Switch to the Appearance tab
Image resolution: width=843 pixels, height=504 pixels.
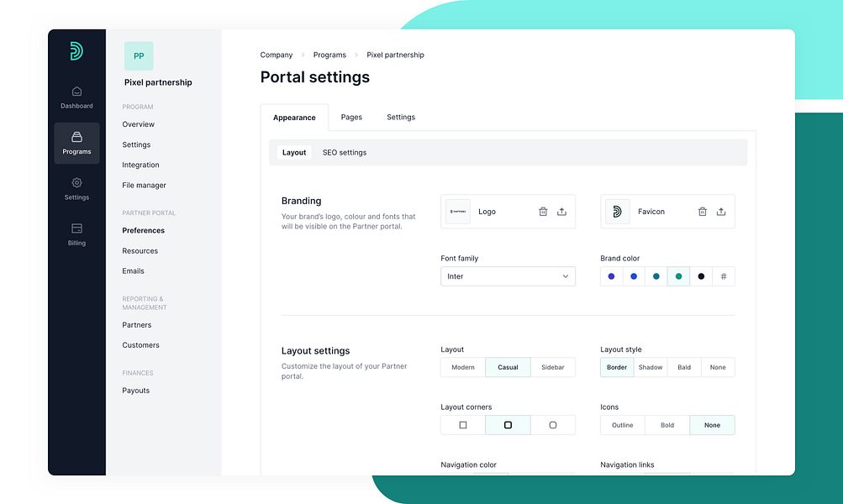click(x=294, y=118)
